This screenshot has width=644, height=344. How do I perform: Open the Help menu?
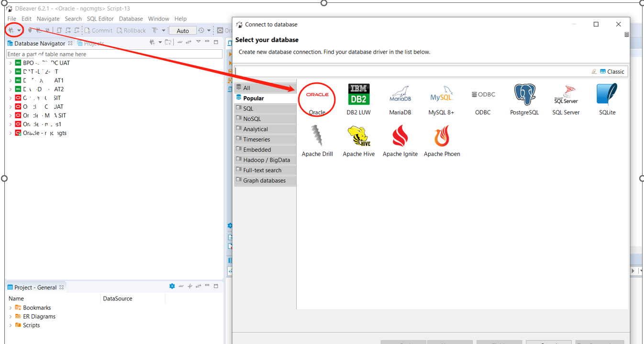pos(180,19)
